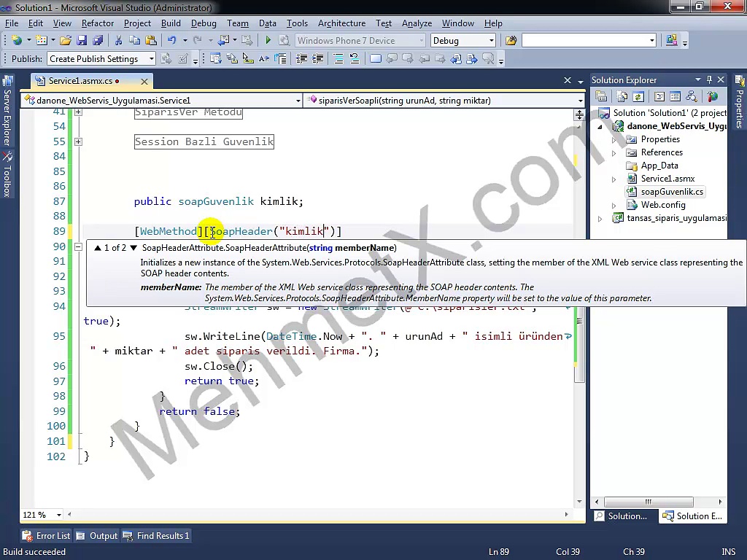Select the App_Data folder in Solution Explorer
The width and height of the screenshot is (747, 560).
(x=659, y=166)
